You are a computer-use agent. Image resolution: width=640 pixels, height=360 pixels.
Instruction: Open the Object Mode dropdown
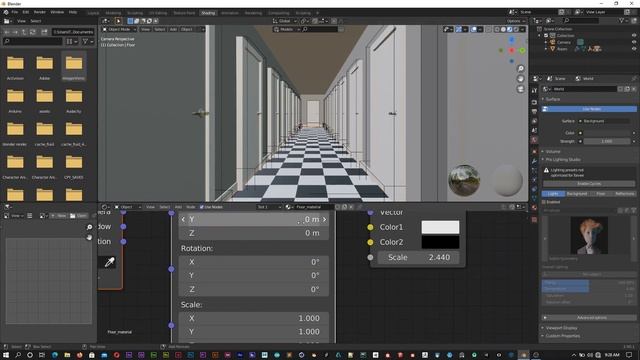(119, 29)
